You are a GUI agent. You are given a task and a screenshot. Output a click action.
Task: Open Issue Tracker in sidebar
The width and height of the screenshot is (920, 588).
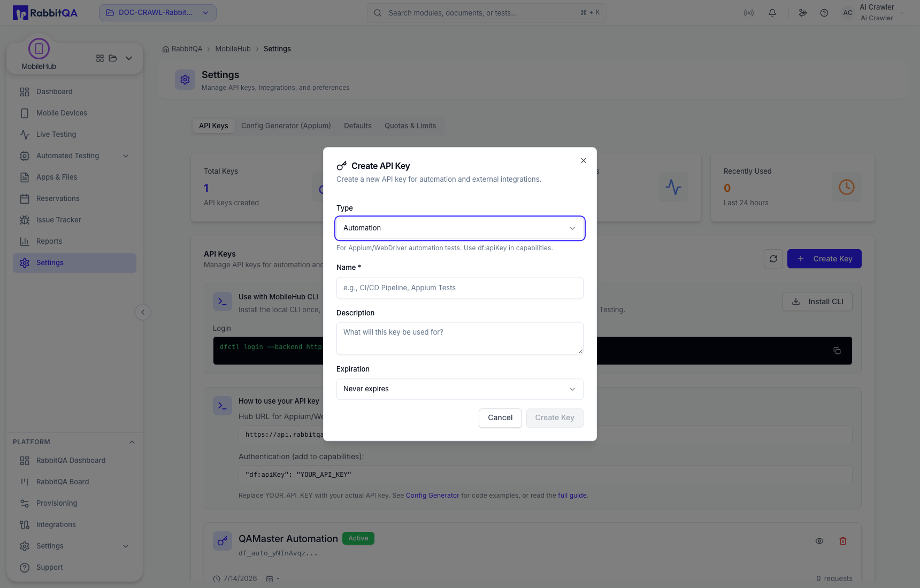click(x=75, y=220)
